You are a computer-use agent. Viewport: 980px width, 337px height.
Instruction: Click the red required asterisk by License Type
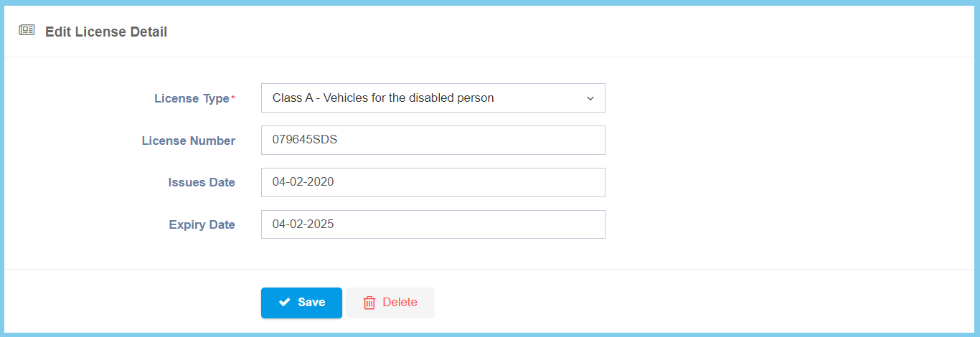point(232,99)
